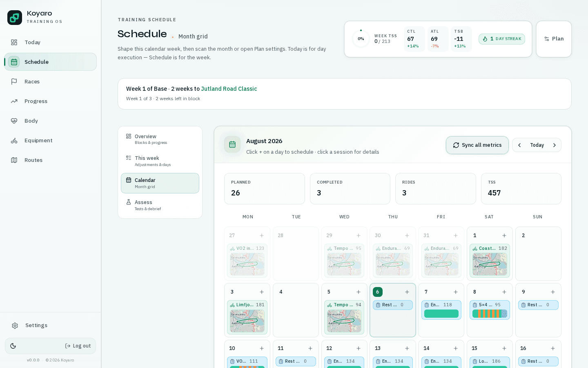The width and height of the screenshot is (588, 368).
Task: Select the Schedule calendar icon in sidebar
Action: [14, 62]
